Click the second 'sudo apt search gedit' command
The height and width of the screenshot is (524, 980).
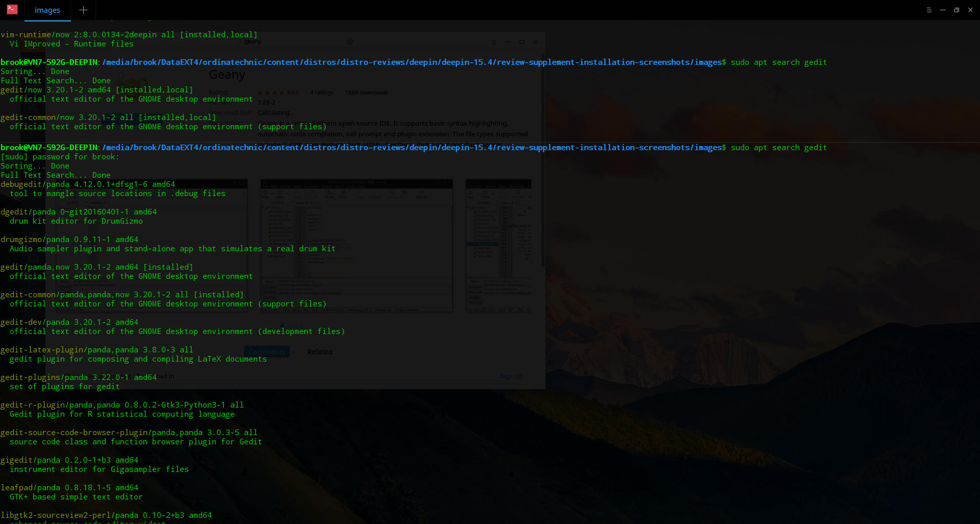click(779, 148)
